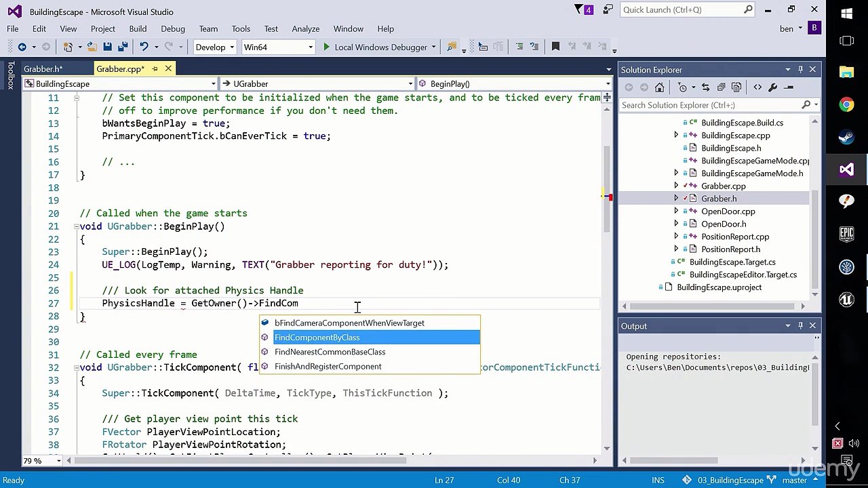Open the notifications flag icon

(583, 9)
